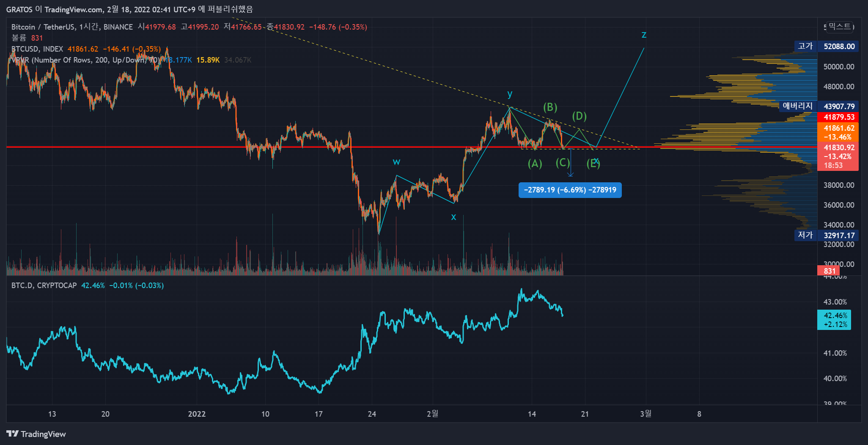Click the 50000.00 price axis tick
The width and height of the screenshot is (868, 445).
coord(839,67)
